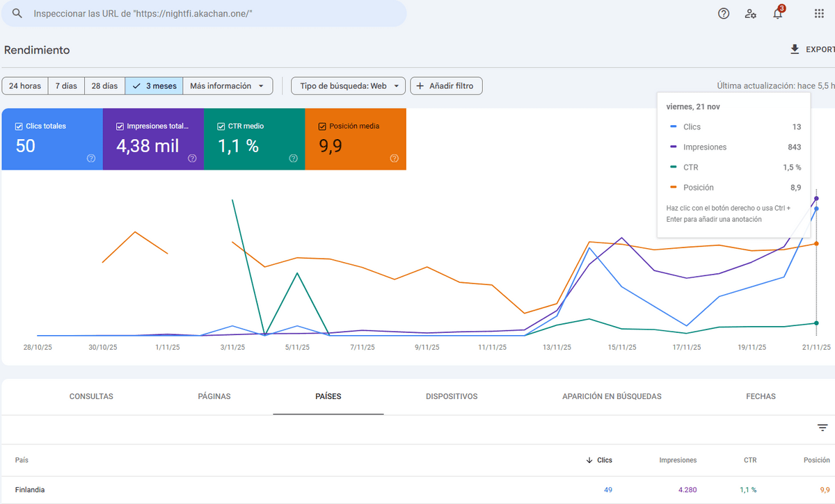835x504 pixels.
Task: Uncheck the Impresiones totales metric
Action: click(120, 127)
